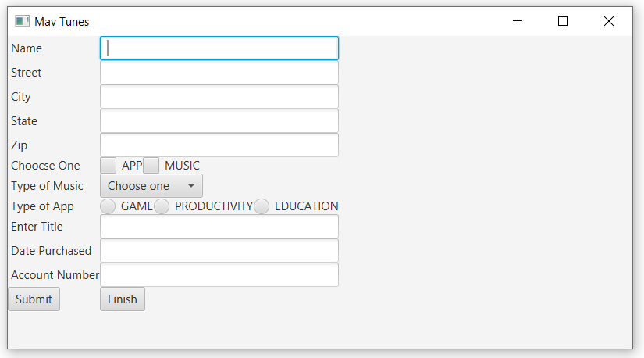This screenshot has height=358, width=644.
Task: Click the Account Number field
Action: point(219,275)
